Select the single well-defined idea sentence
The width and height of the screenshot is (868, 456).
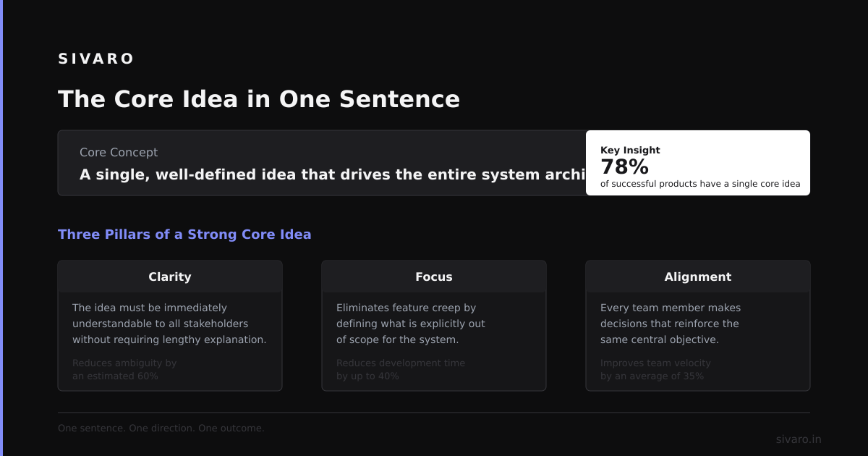tap(332, 174)
